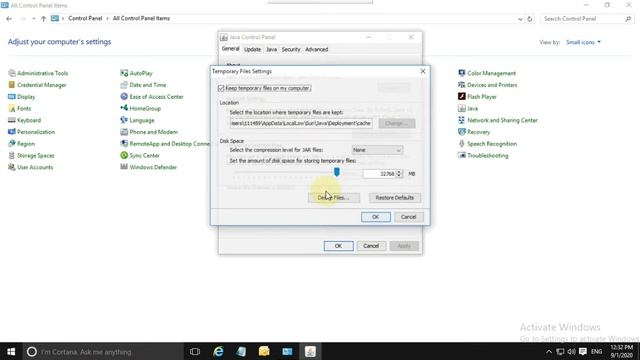Expand the address bar history dropdown
The width and height of the screenshot is (640, 360).
point(520,19)
